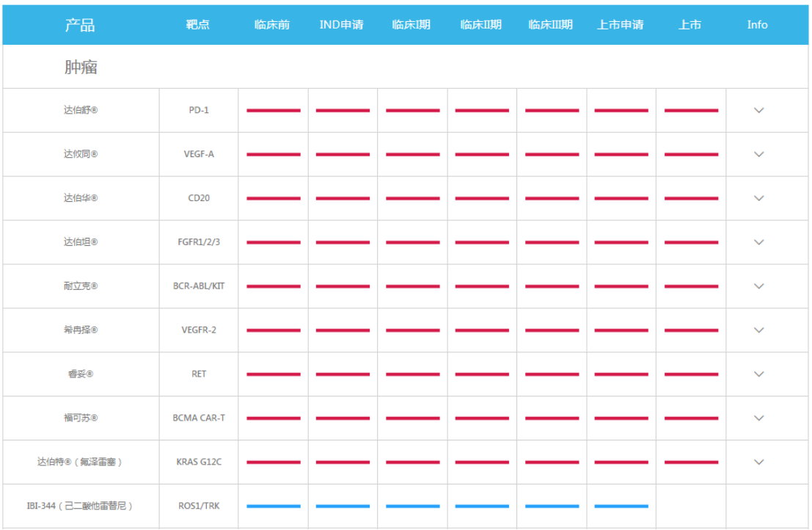
Task: Show details for 耐立克® via chevron
Action: (758, 286)
